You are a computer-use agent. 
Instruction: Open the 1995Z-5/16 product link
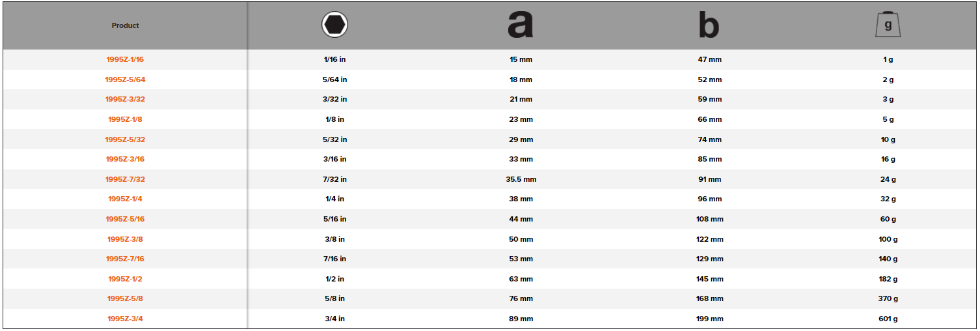[125, 220]
